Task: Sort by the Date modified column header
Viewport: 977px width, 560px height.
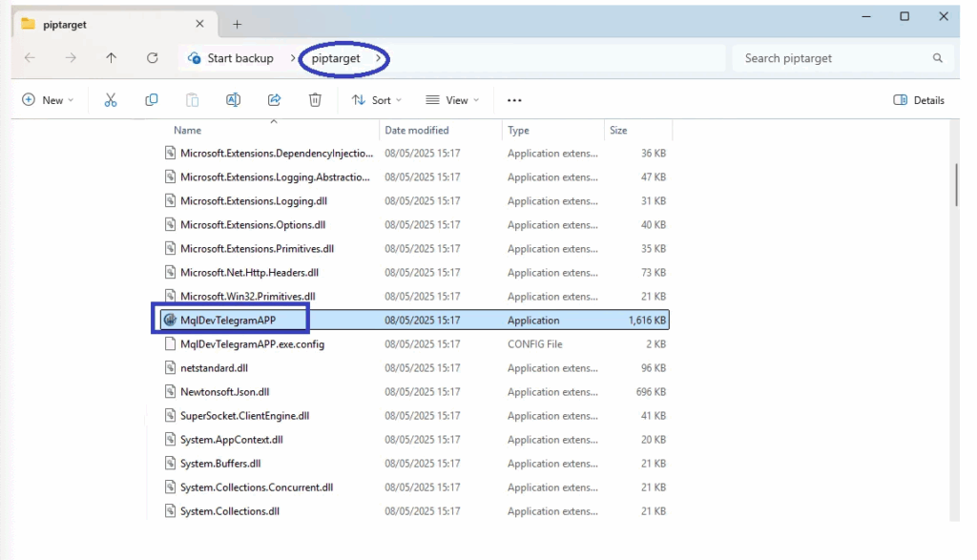Action: (x=417, y=130)
